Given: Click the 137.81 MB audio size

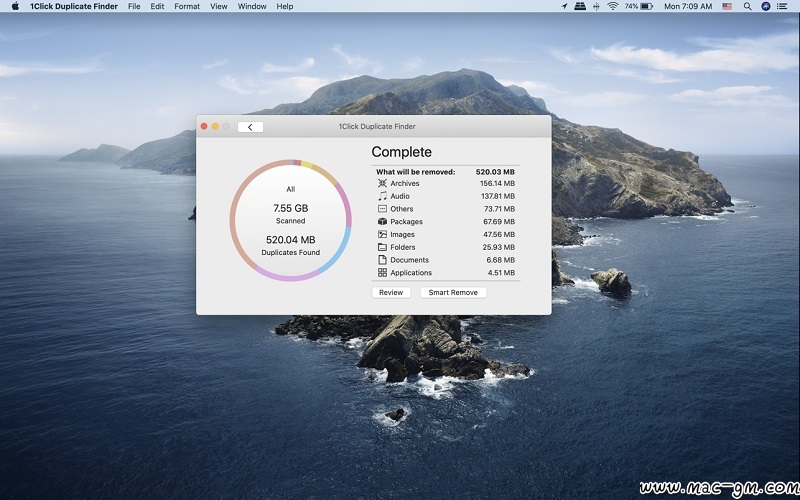Looking at the screenshot, I should click(497, 196).
